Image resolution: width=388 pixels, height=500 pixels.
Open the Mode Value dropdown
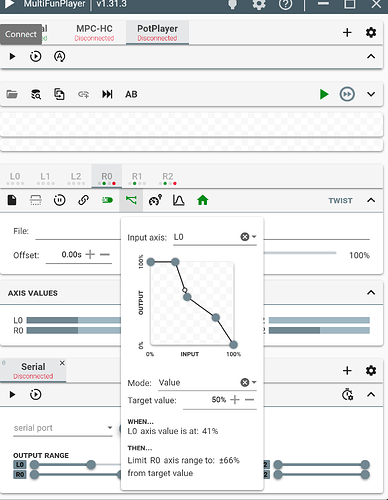[x=207, y=383]
